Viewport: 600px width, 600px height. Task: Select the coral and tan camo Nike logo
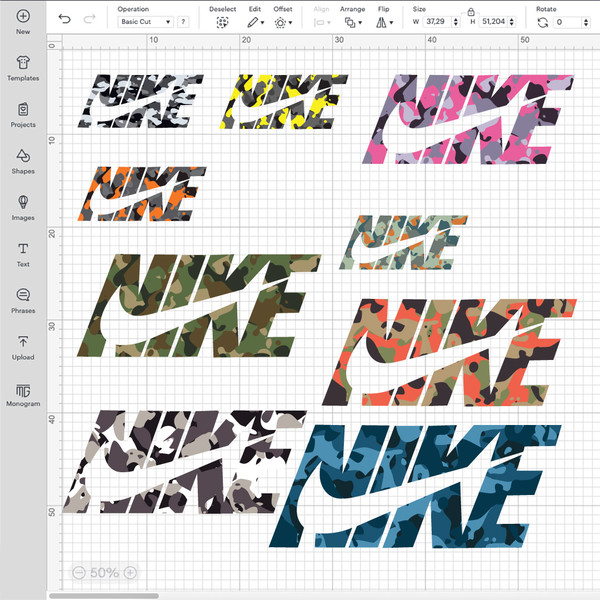(x=449, y=352)
